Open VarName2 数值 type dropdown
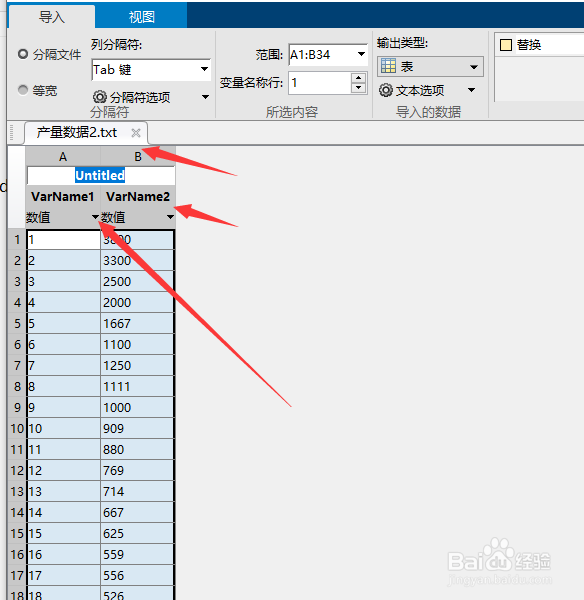The width and height of the screenshot is (584, 600). (x=170, y=217)
